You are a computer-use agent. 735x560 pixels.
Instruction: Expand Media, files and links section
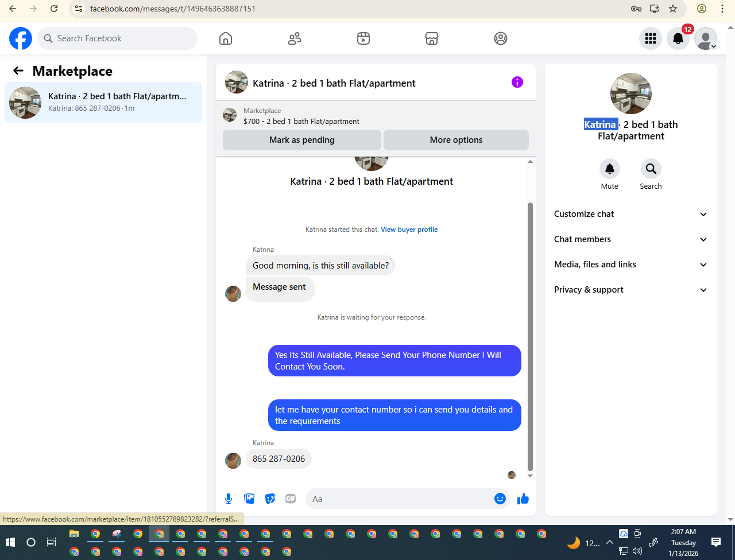coord(630,265)
